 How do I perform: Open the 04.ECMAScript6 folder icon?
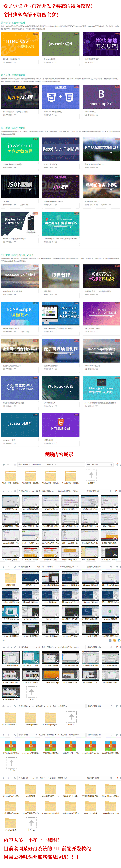coord(71,789)
